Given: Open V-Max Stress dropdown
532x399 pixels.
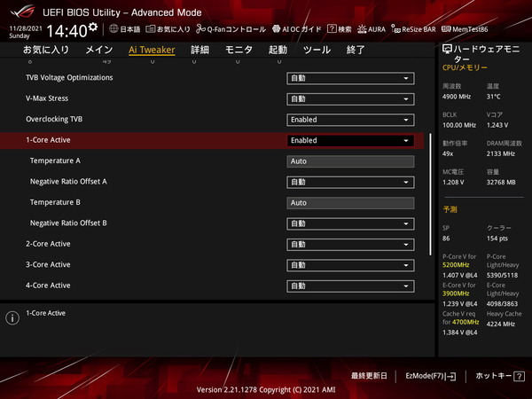Looking at the screenshot, I should (x=350, y=99).
